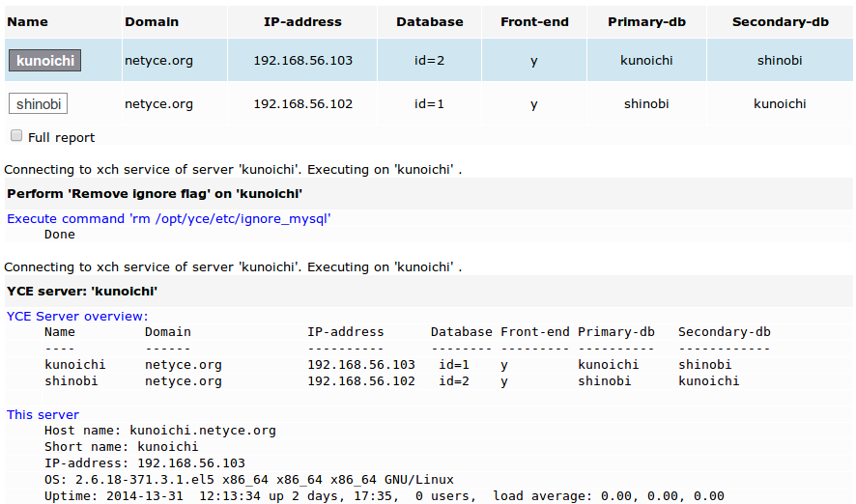Click the id=2 database cell in highlighted row
The height and width of the screenshot is (504, 856).
[429, 61]
